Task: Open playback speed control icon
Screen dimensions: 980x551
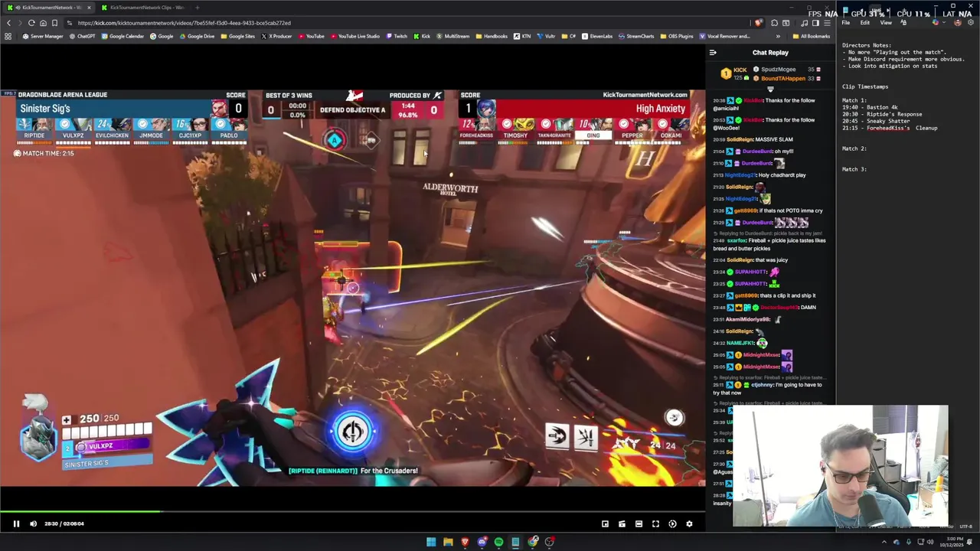Action: (672, 523)
